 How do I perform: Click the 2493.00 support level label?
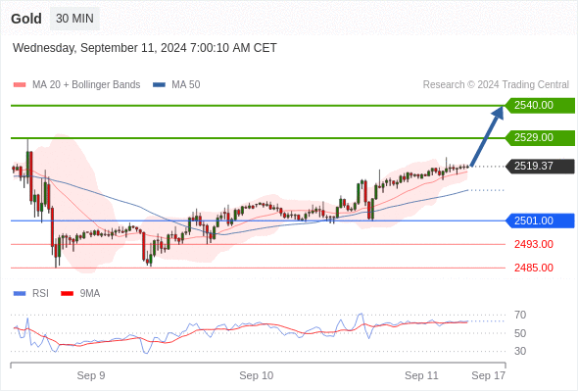(534, 244)
